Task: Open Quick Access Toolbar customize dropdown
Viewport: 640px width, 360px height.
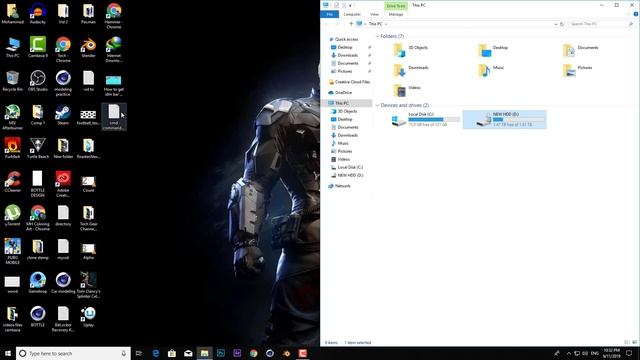Action: pyautogui.click(x=350, y=5)
